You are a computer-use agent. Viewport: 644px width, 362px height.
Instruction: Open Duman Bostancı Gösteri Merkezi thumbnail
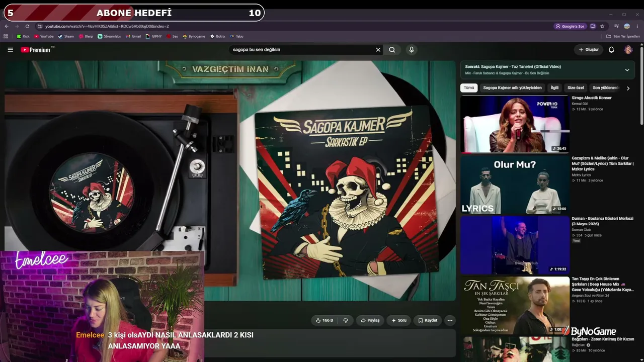(515, 245)
